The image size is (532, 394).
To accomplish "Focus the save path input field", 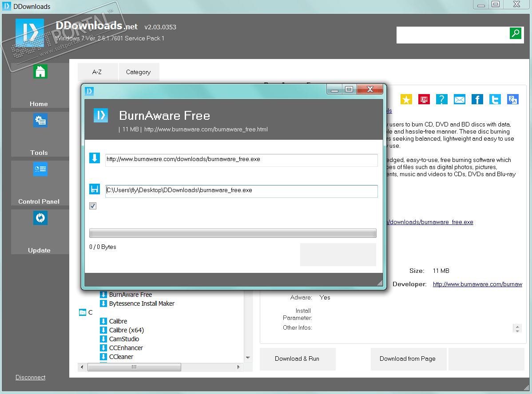I will click(241, 191).
